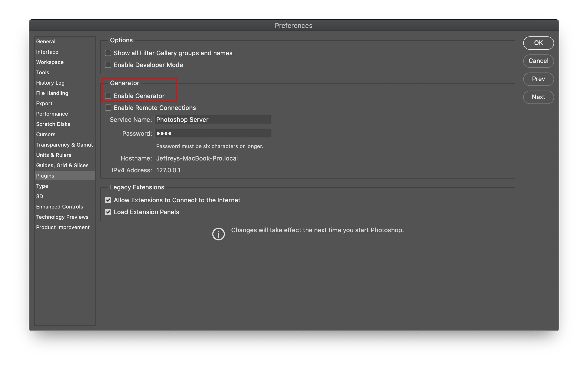Select the Interface category in sidebar

47,52
